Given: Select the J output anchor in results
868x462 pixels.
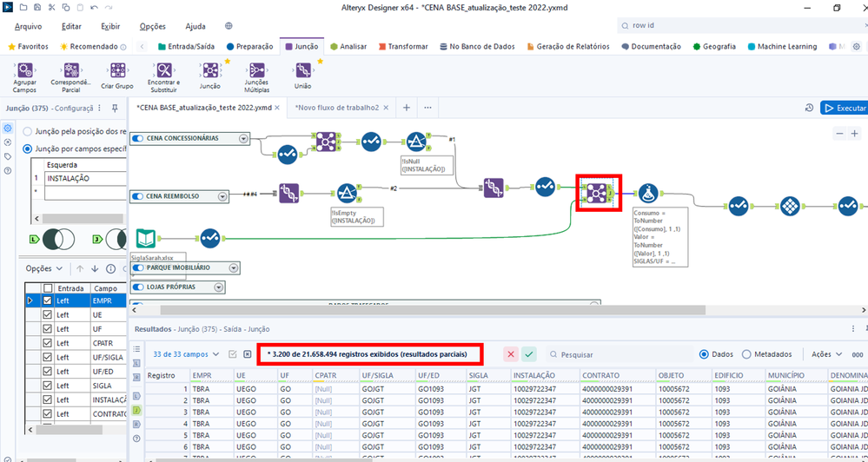Looking at the screenshot, I should click(x=136, y=411).
